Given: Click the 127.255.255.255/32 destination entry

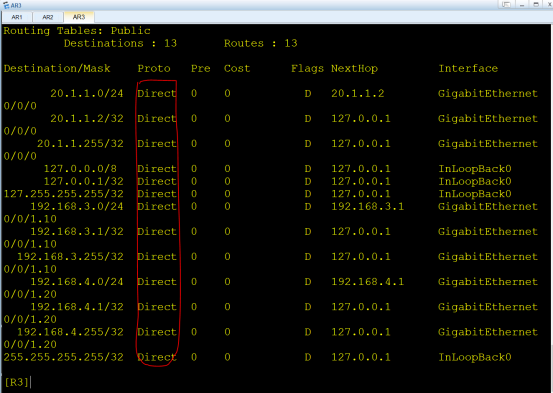Looking at the screenshot, I should [63, 194].
